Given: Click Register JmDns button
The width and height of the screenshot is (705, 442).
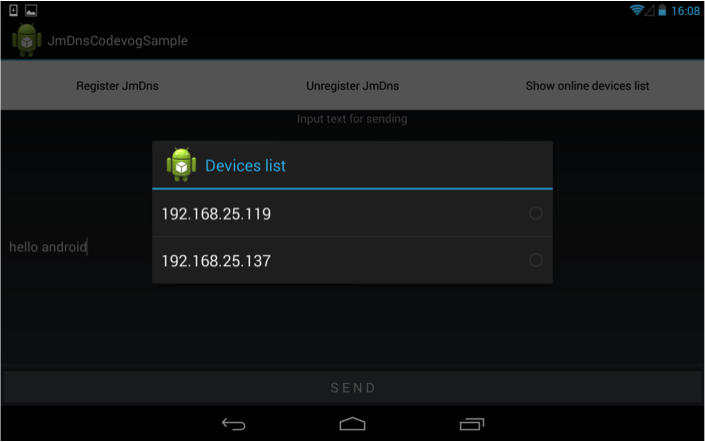Looking at the screenshot, I should click(x=117, y=85).
